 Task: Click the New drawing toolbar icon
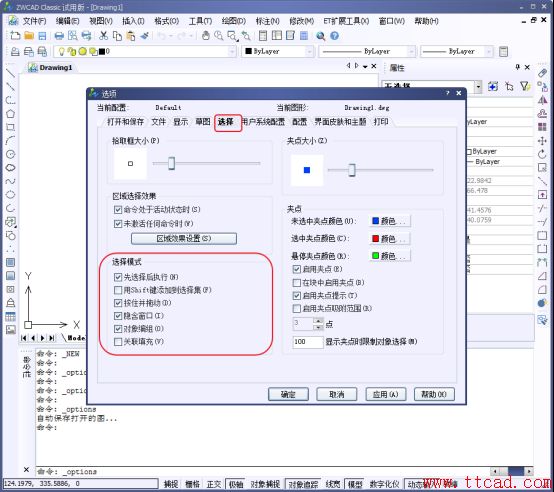15,36
